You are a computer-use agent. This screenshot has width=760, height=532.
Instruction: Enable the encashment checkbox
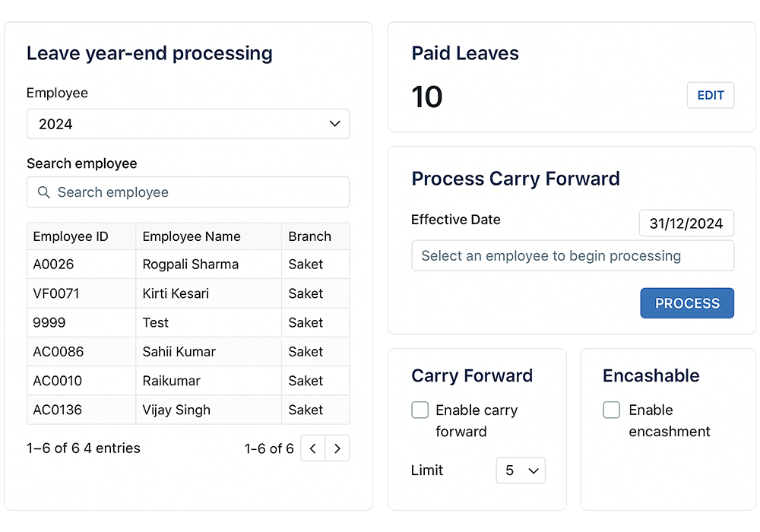click(611, 410)
